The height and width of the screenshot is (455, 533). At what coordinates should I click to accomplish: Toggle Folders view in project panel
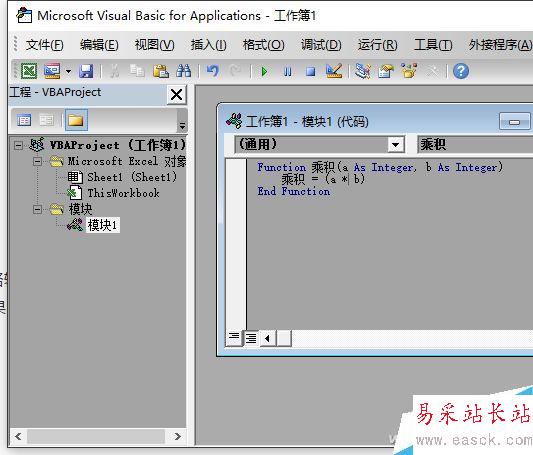76,120
